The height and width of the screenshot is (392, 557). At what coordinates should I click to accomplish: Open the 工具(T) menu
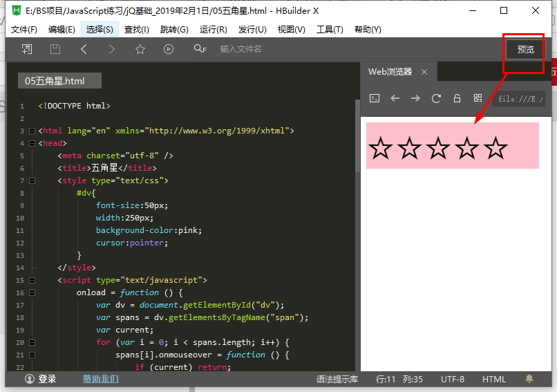click(x=330, y=30)
